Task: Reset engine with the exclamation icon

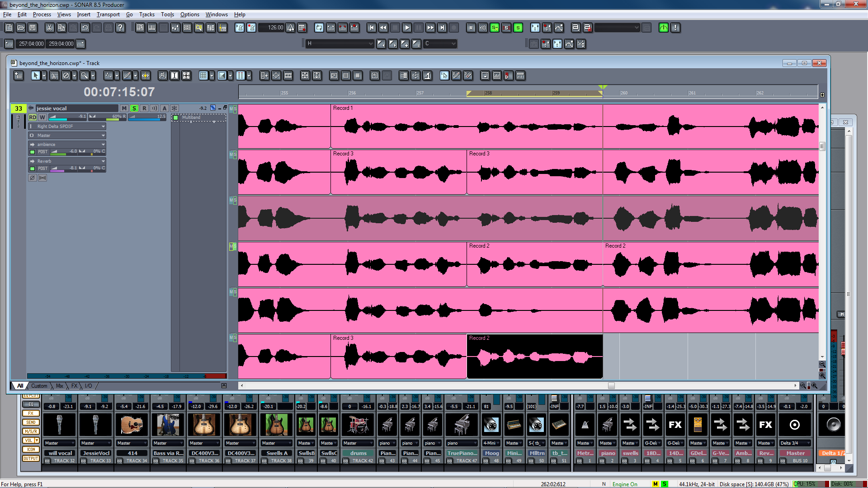Action: tap(675, 28)
